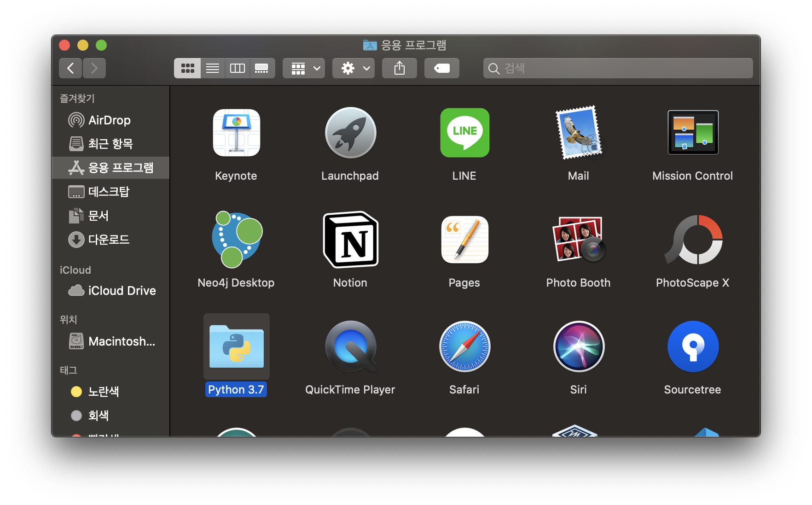Click the Launchpad name label
812x505 pixels.
coord(350,176)
